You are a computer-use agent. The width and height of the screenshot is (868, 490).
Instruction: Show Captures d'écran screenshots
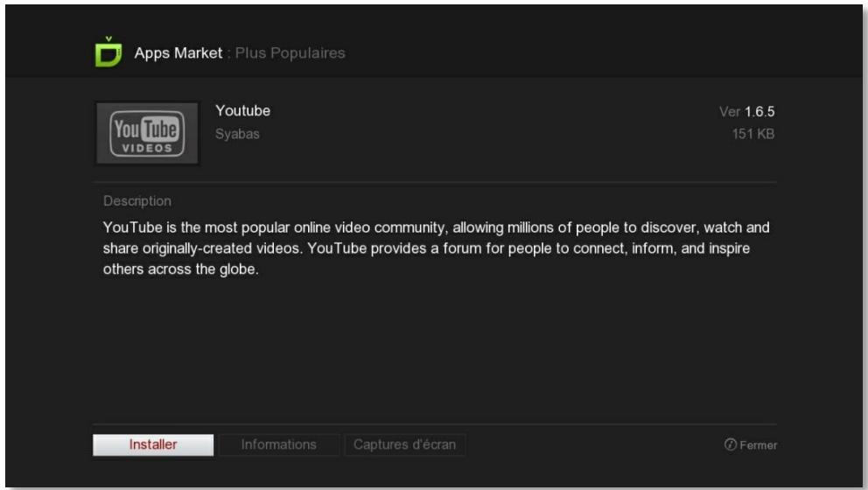[x=404, y=444]
